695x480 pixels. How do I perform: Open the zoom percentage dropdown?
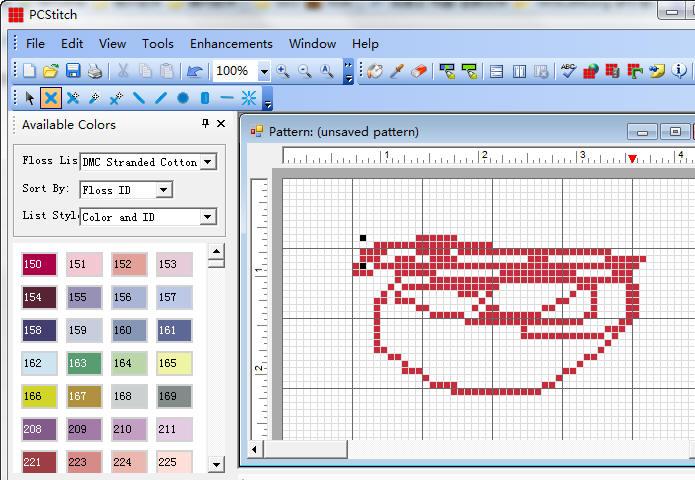pos(264,72)
